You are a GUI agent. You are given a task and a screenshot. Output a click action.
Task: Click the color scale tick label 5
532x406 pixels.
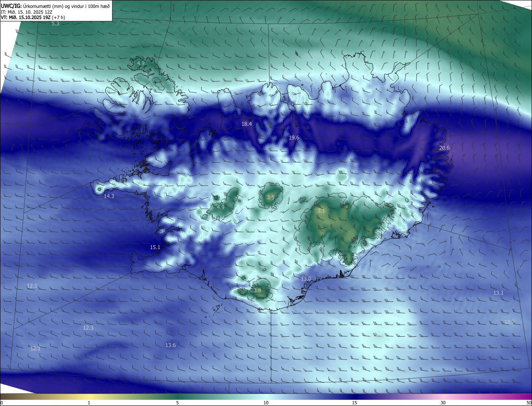coord(177,403)
